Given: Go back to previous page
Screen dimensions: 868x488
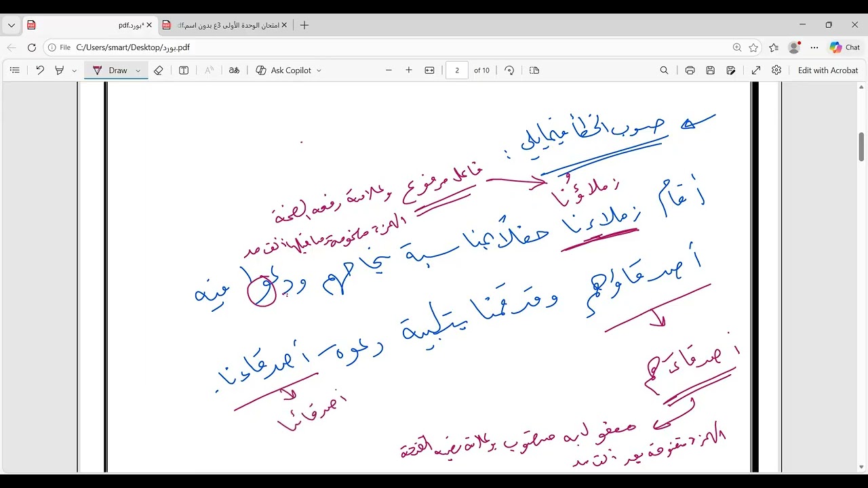Looking at the screenshot, I should 12,47.
